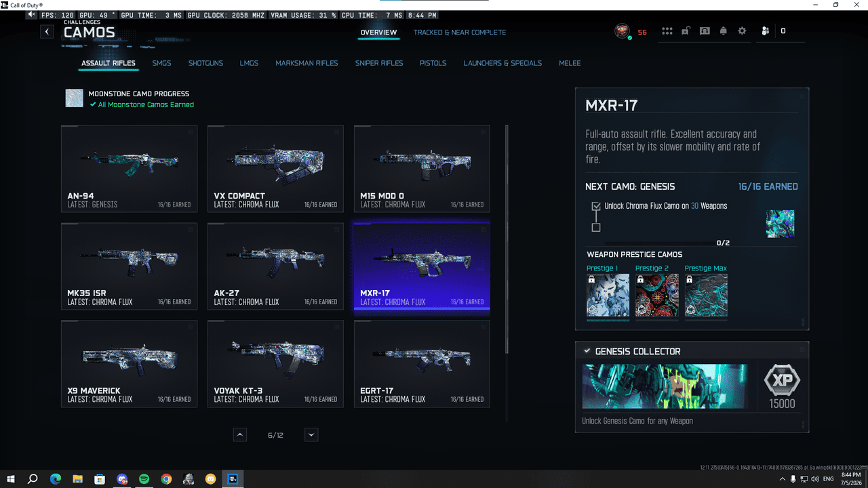Click the Moonstone camo progress swatch icon
Image resolution: width=868 pixels, height=488 pixels.
point(75,98)
